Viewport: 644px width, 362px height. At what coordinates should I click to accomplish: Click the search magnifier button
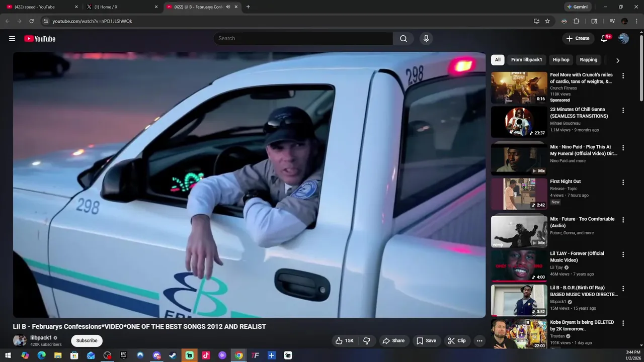click(x=404, y=39)
